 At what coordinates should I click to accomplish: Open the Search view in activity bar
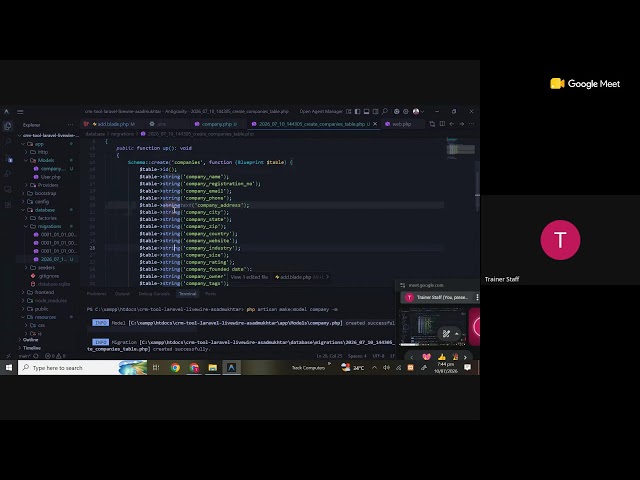pos(8,142)
